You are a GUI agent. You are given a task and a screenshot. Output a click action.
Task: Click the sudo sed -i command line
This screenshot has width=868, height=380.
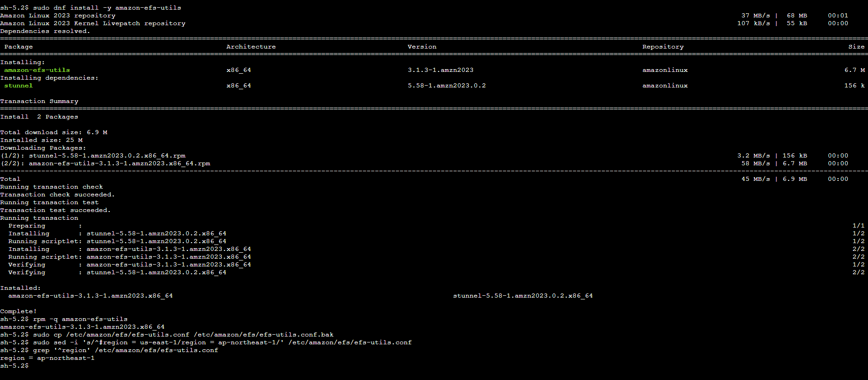pos(206,342)
